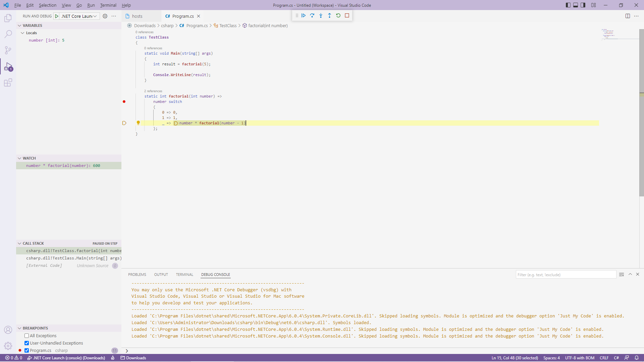Click the debug Continue button
644x362 pixels.
click(x=303, y=15)
